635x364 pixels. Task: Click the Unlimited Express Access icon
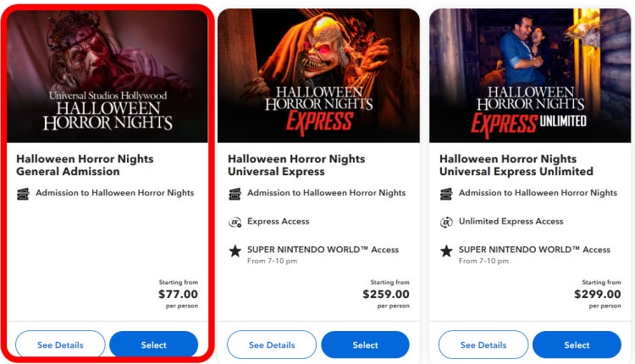pyautogui.click(x=446, y=222)
